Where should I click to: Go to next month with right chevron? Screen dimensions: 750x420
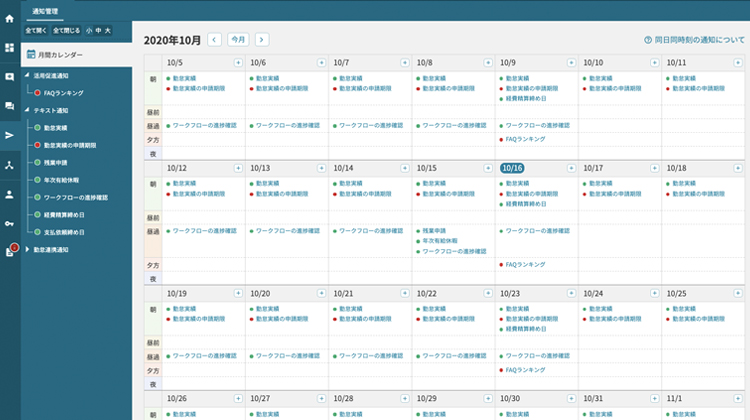262,40
